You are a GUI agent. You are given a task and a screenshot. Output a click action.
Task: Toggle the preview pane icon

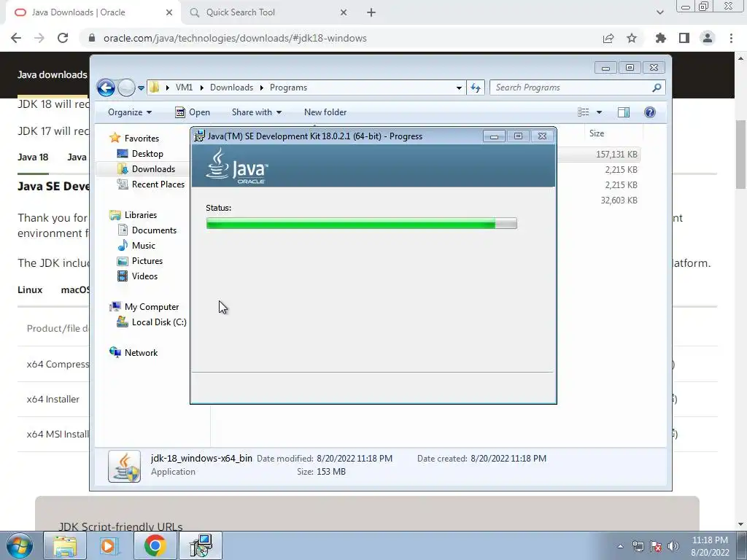[x=624, y=112]
